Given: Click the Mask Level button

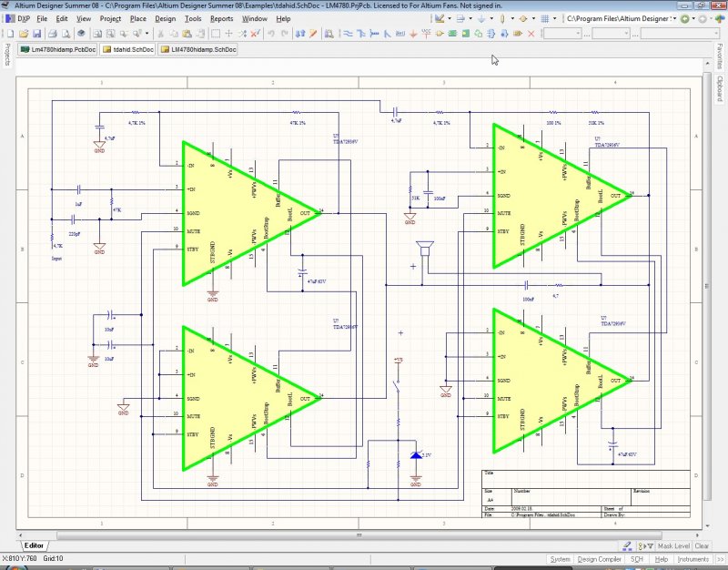Looking at the screenshot, I should click(673, 545).
